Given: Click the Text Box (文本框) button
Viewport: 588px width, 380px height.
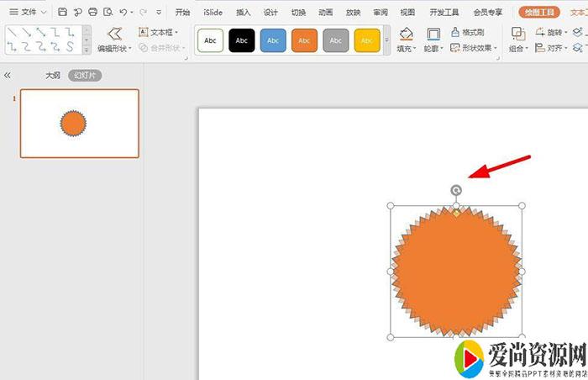Looking at the screenshot, I should 159,32.
